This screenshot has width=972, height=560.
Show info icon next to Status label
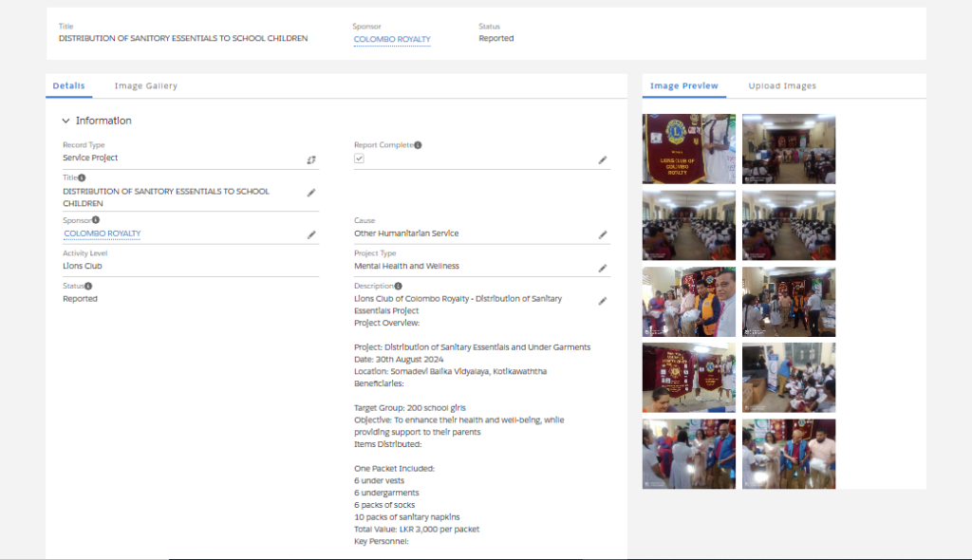[x=88, y=286]
